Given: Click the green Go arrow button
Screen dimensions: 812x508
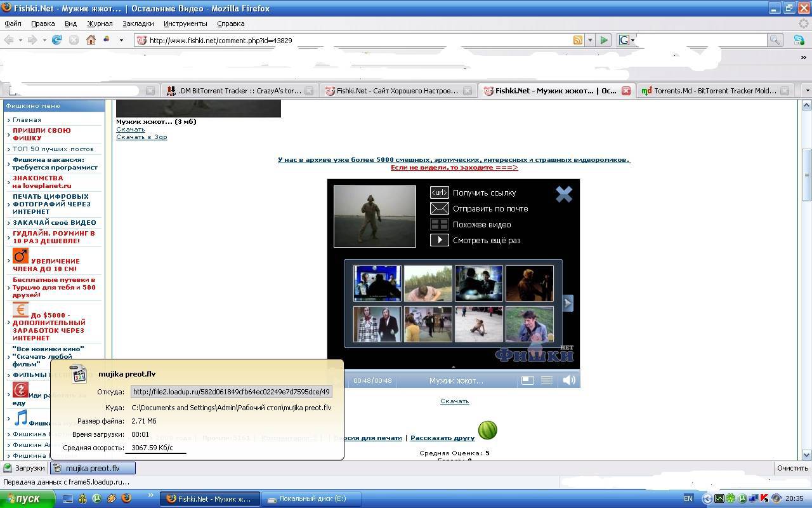Looking at the screenshot, I should 604,40.
